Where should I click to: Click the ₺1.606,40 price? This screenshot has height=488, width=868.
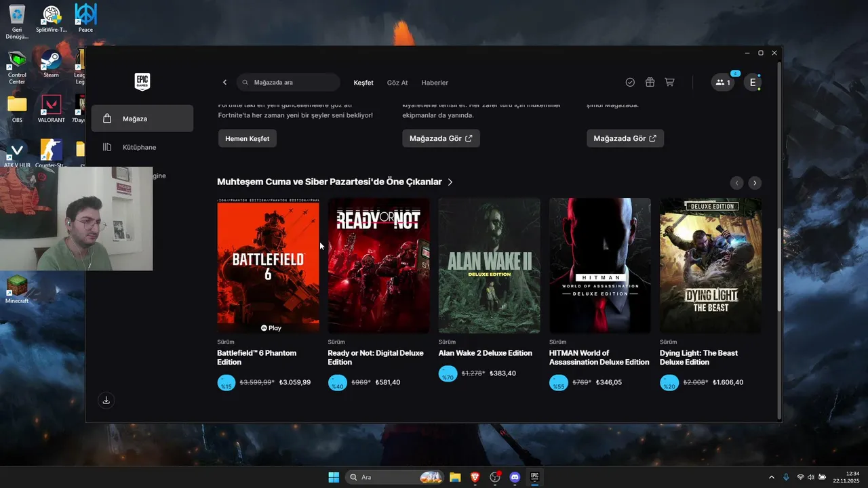727,383
